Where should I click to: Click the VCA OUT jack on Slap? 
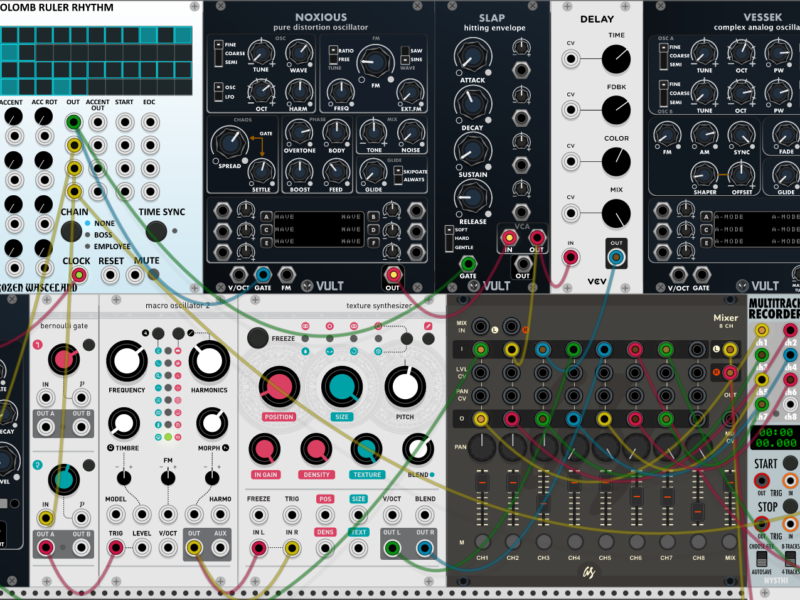(x=536, y=237)
